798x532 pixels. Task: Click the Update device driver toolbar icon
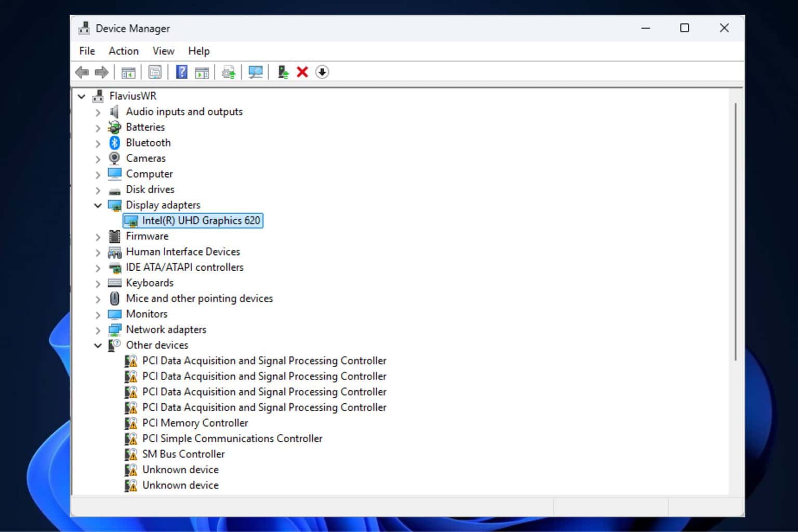(x=229, y=72)
